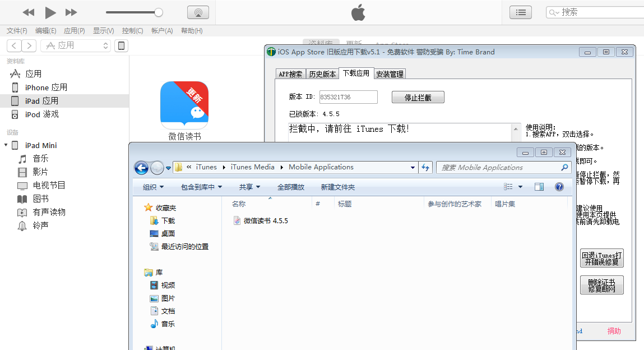Open the 帐户(A) menu
The height and width of the screenshot is (350, 644).
tap(162, 31)
